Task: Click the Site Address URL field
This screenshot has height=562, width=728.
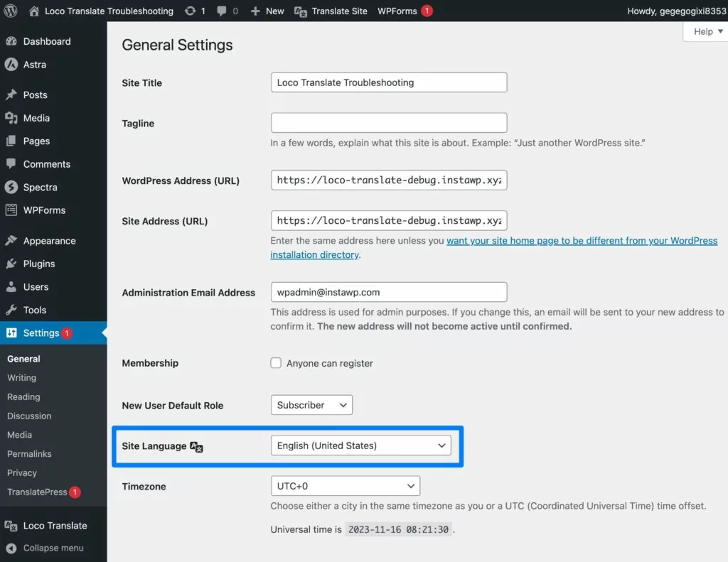Action: pos(389,220)
